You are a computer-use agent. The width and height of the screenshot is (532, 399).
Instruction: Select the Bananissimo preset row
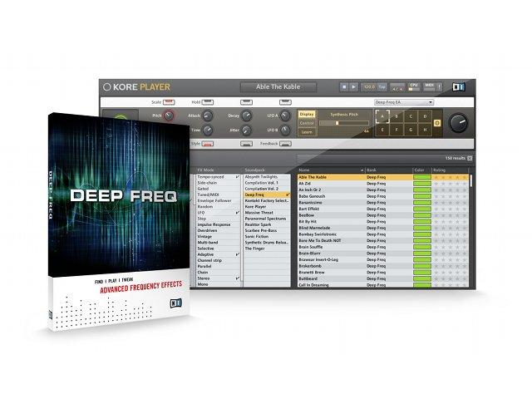[x=383, y=203]
